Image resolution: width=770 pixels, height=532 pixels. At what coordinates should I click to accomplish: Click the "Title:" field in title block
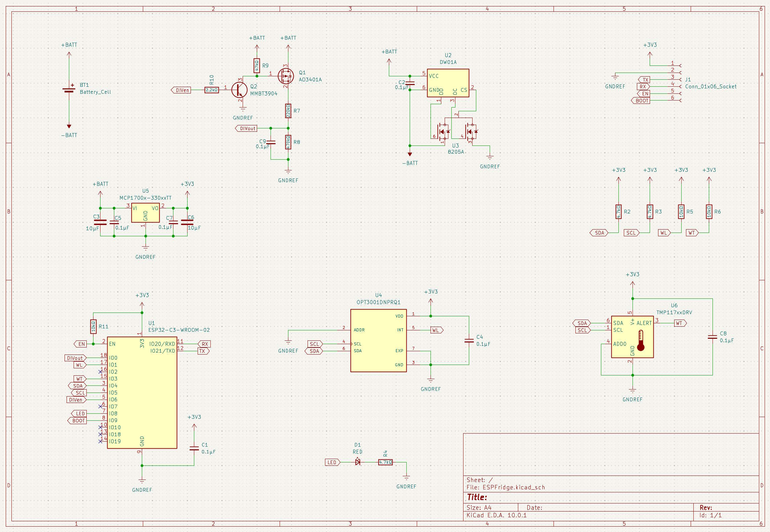click(x=477, y=497)
